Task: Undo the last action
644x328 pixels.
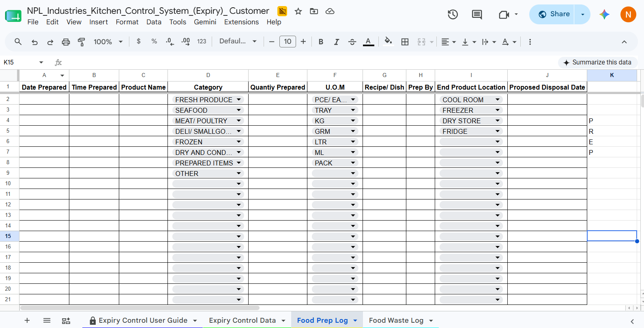Action: point(34,42)
